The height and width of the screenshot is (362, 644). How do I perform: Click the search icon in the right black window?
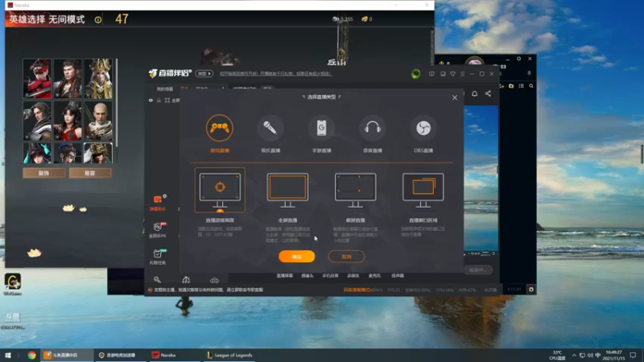(531, 86)
